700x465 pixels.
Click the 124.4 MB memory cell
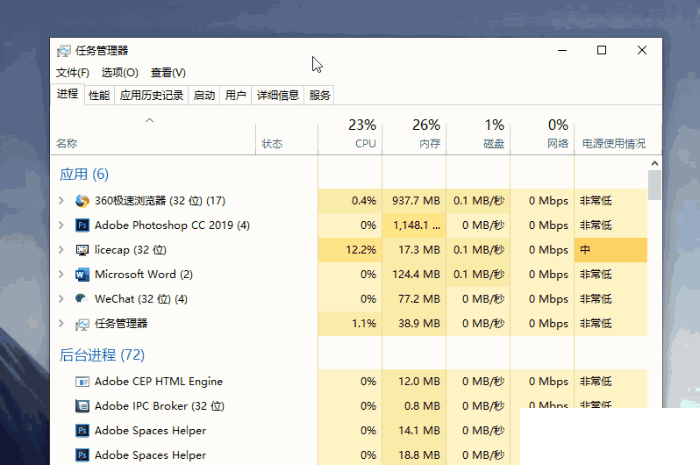pyautogui.click(x=414, y=274)
